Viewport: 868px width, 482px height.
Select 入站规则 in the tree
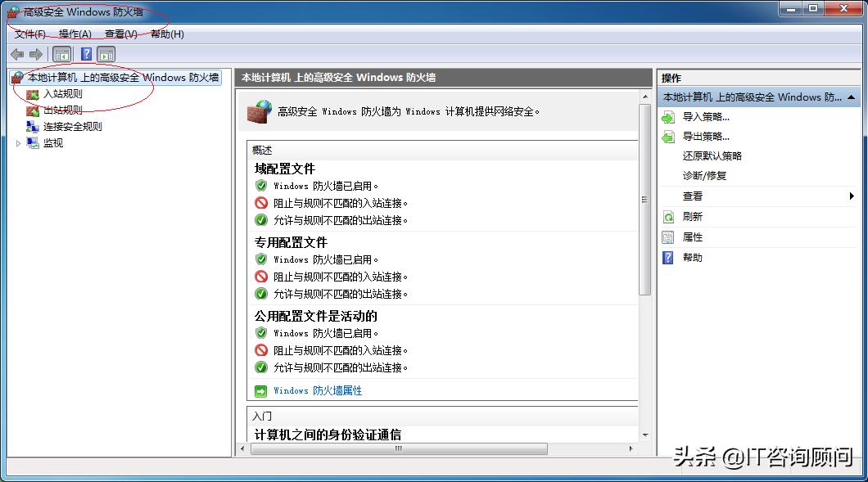(x=63, y=94)
